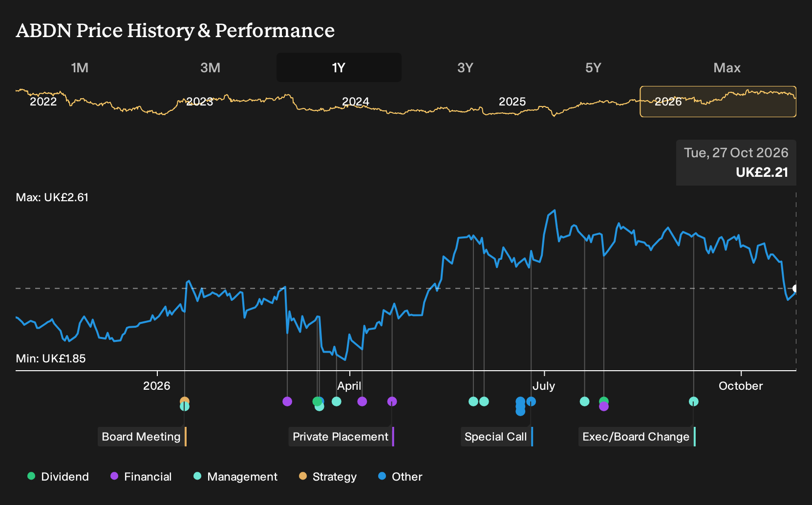Show the Max price history range

[727, 67]
